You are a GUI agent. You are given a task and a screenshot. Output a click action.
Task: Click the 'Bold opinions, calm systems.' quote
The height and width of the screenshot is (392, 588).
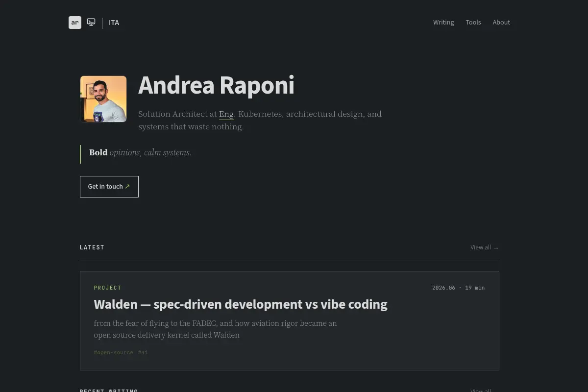click(x=140, y=153)
